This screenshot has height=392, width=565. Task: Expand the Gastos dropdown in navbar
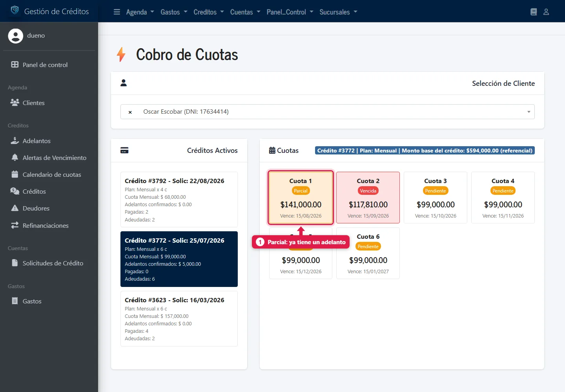click(x=174, y=12)
